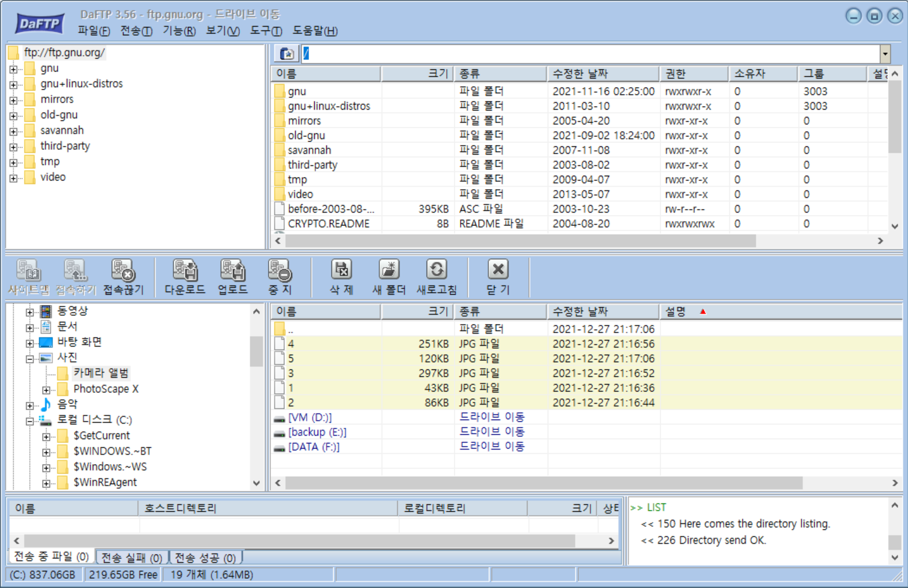This screenshot has width=908, height=588.
Task: Select the [DATA (F:)] drive icon
Action: coord(280,448)
